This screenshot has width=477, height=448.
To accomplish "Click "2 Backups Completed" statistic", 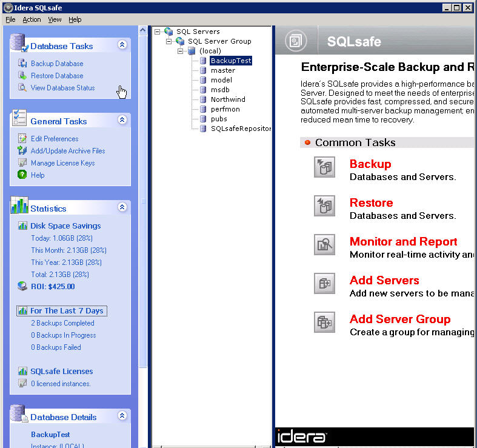I will tap(62, 323).
